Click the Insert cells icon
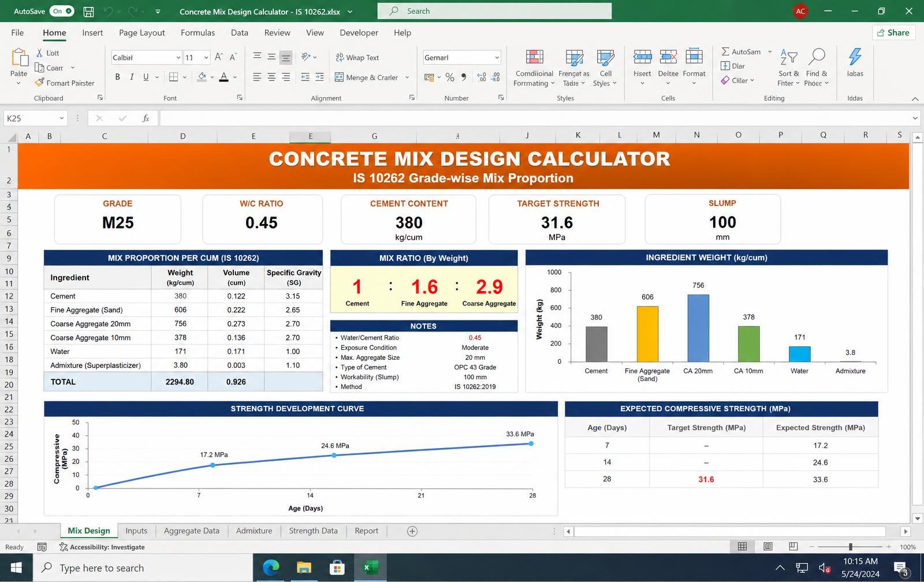924x582 pixels. pyautogui.click(x=642, y=57)
